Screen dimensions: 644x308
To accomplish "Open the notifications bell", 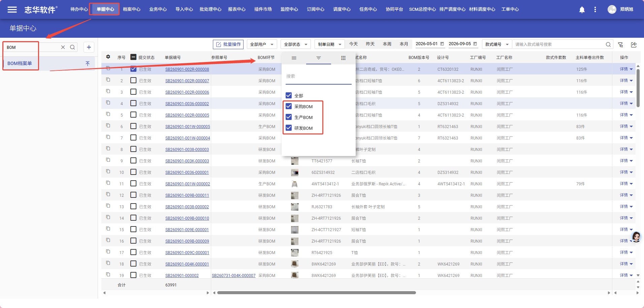I will (582, 10).
